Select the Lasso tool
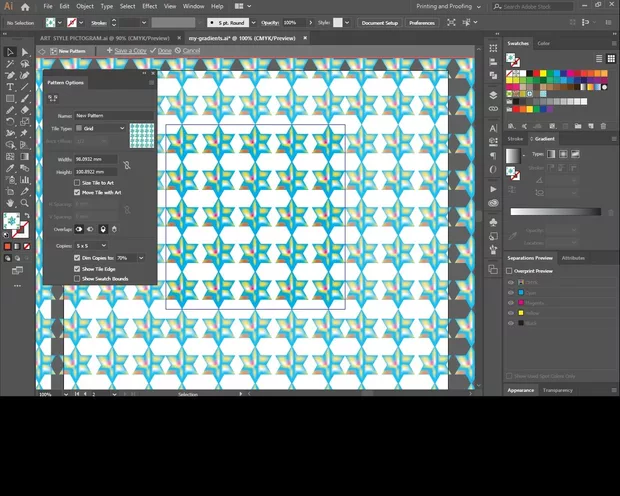 pos(25,64)
